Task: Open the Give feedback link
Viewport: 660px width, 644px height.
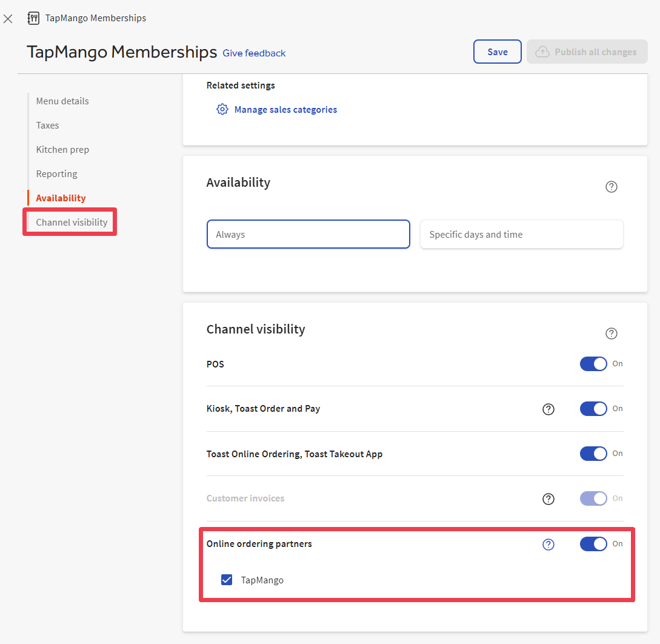Action: tap(253, 53)
